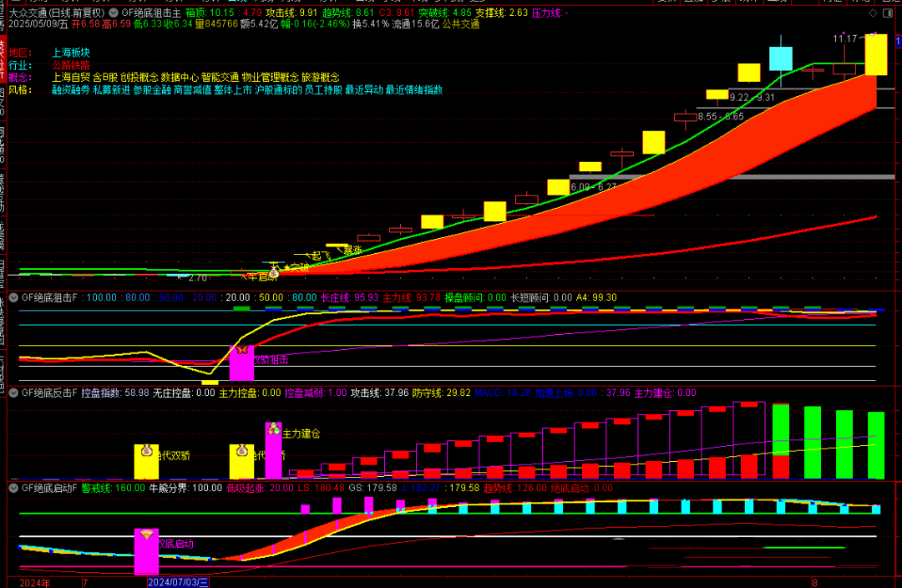This screenshot has width=902, height=588.
Task: Select the 融资融券 style tag
Action: 71,89
